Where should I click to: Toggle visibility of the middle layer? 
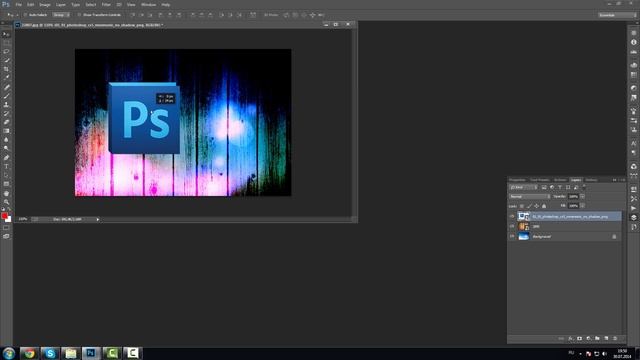(512, 226)
